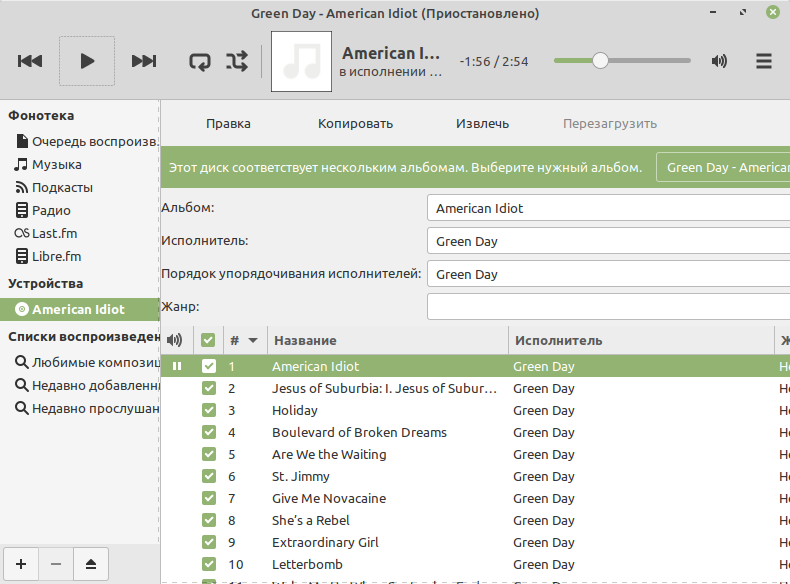This screenshot has height=584, width=790.
Task: Uncheck track 3 Holiday checkbox
Action: coord(209,410)
